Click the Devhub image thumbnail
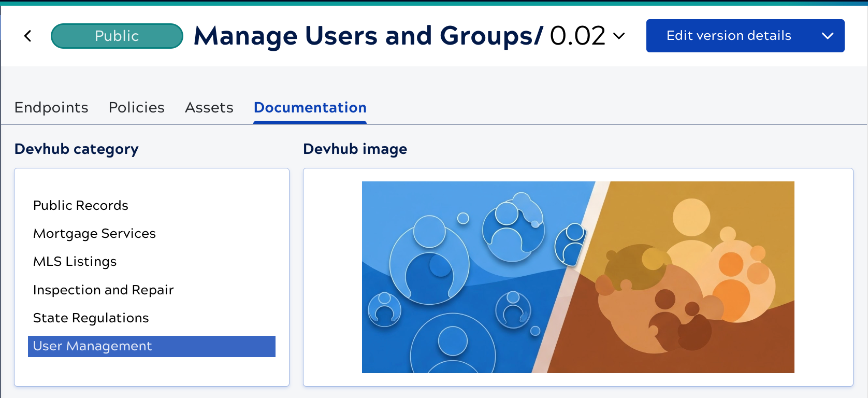The height and width of the screenshot is (398, 868). tap(577, 277)
